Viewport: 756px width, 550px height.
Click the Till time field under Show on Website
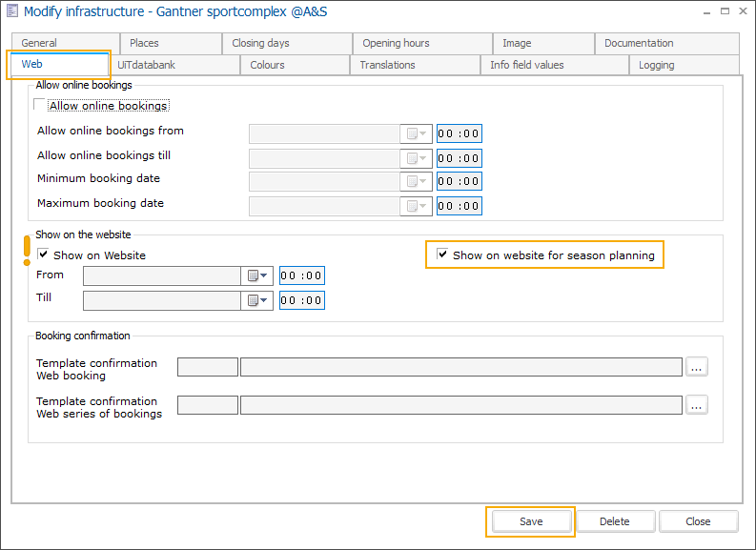pos(302,300)
